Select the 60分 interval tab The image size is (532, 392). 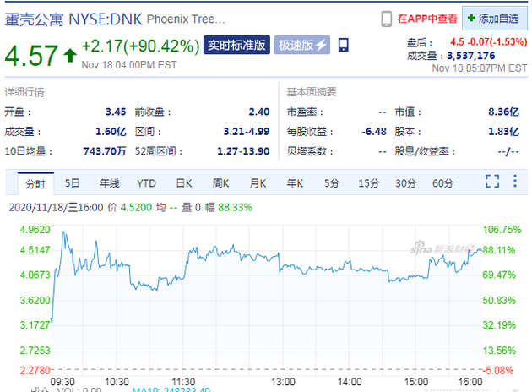(442, 183)
